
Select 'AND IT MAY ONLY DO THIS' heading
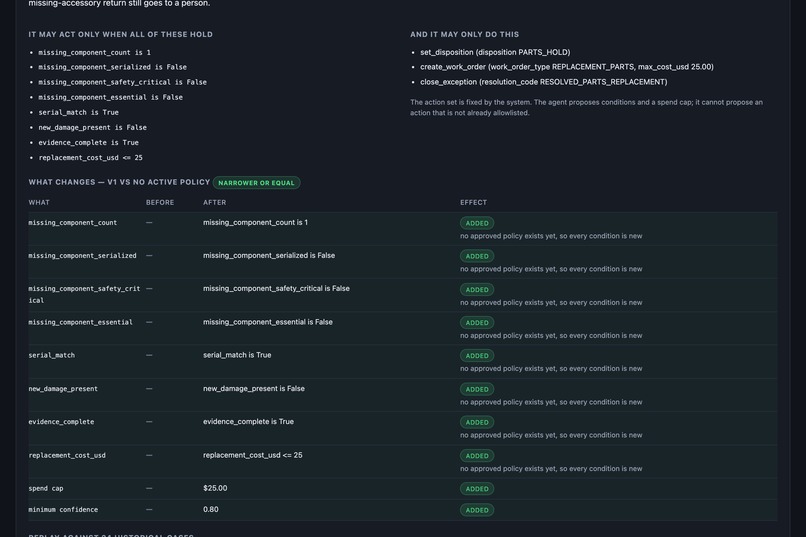click(x=464, y=34)
